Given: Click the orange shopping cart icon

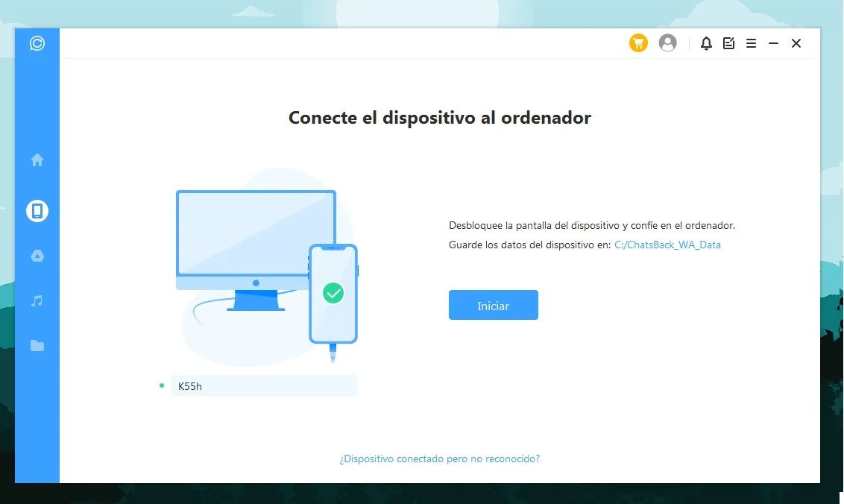Looking at the screenshot, I should [638, 43].
